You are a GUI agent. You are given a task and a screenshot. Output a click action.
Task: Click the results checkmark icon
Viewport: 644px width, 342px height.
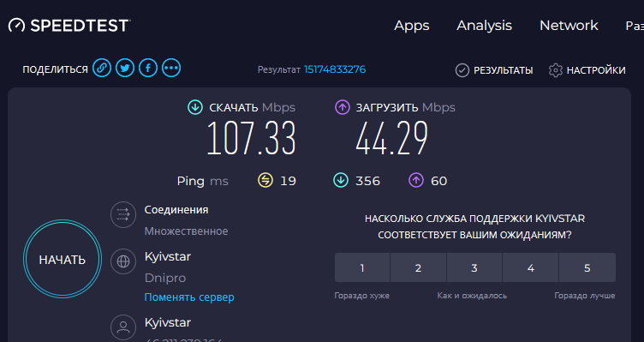coord(462,70)
